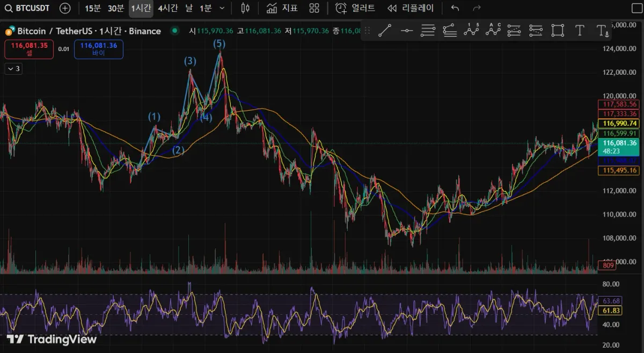The height and width of the screenshot is (353, 644).
Task: Switch to the 15분 timeframe
Action: pos(93,8)
